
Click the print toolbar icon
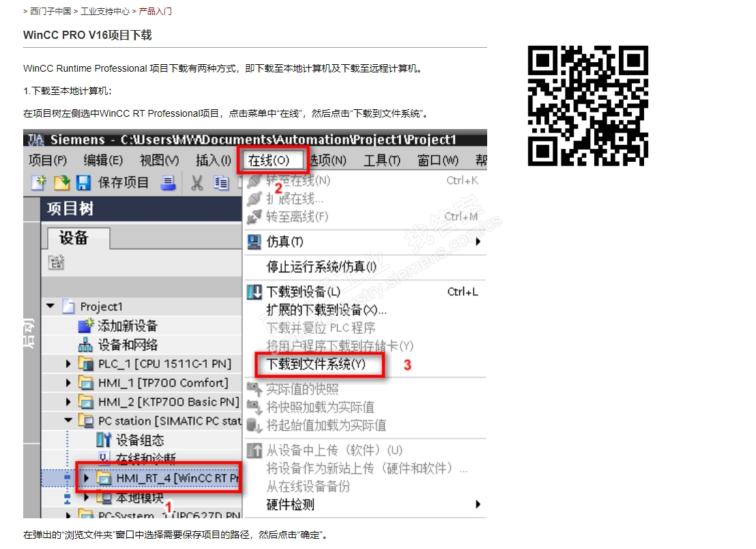tap(168, 183)
